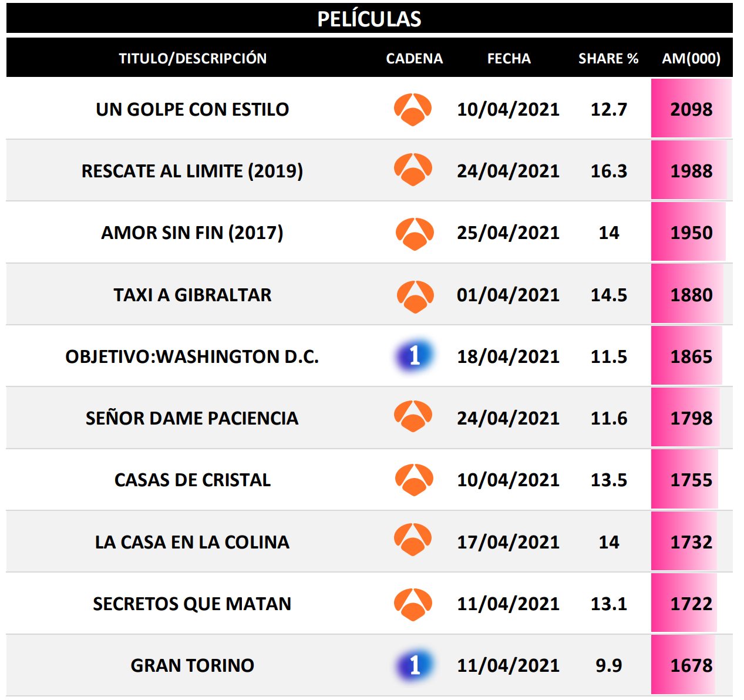Click the CADENA column header

pyautogui.click(x=414, y=59)
